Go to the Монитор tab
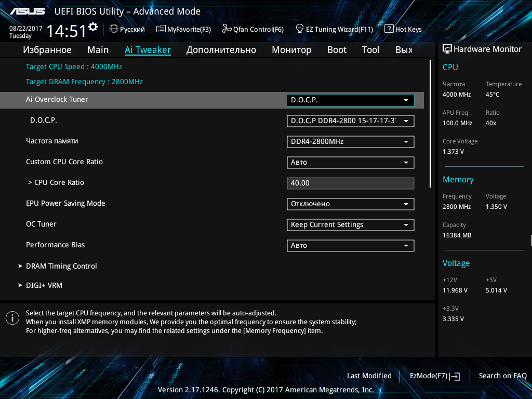Image resolution: width=532 pixels, height=399 pixels. [x=291, y=50]
